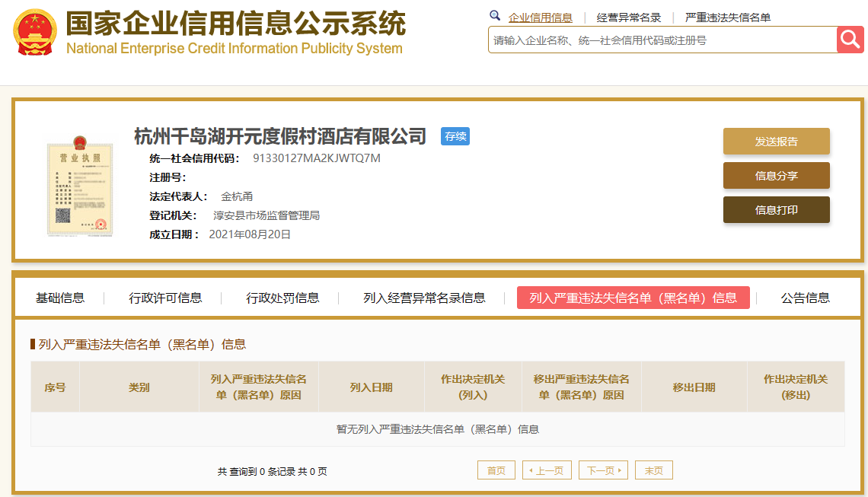Screen dimensions: 868x497
Task: Click the 列入日期 column header
Action: (x=372, y=387)
